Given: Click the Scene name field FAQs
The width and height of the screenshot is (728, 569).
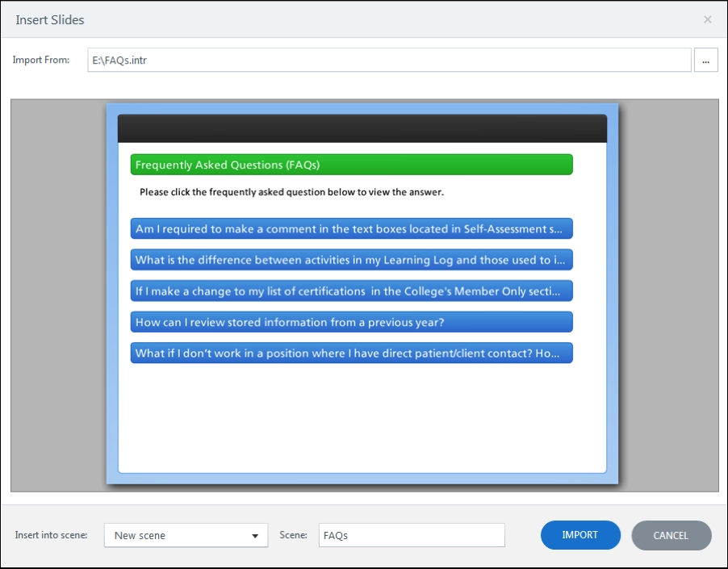Looking at the screenshot, I should [412, 535].
